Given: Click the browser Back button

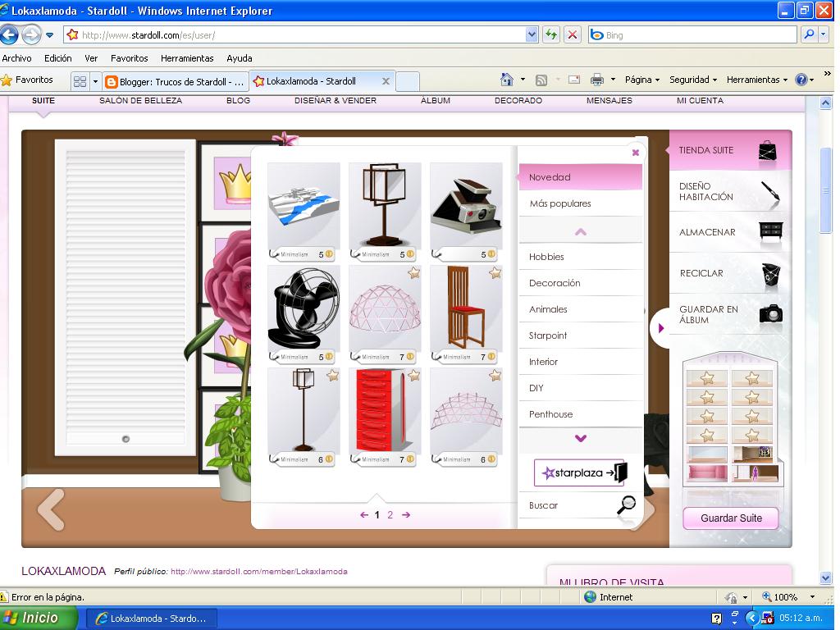Looking at the screenshot, I should point(10,34).
